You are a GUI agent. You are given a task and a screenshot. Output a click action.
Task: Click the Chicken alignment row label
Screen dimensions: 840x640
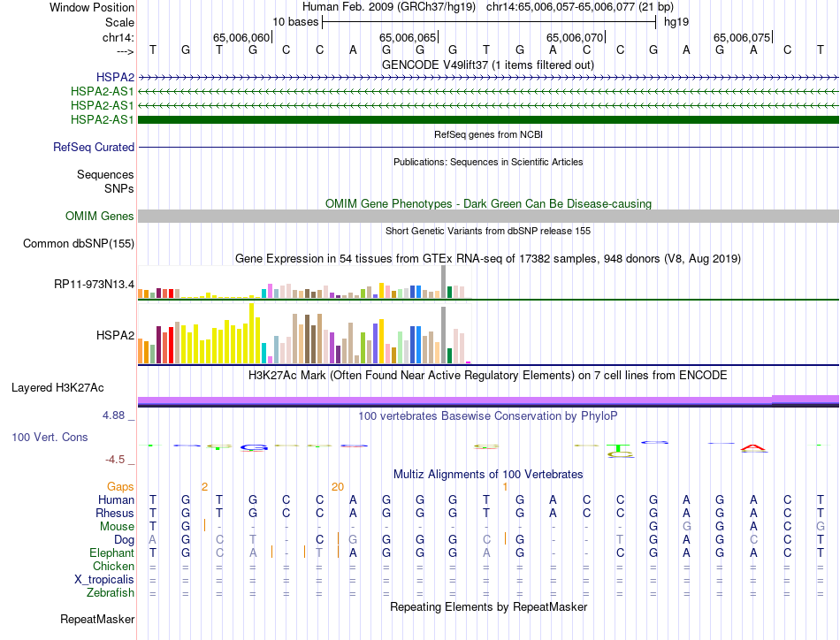(x=113, y=566)
